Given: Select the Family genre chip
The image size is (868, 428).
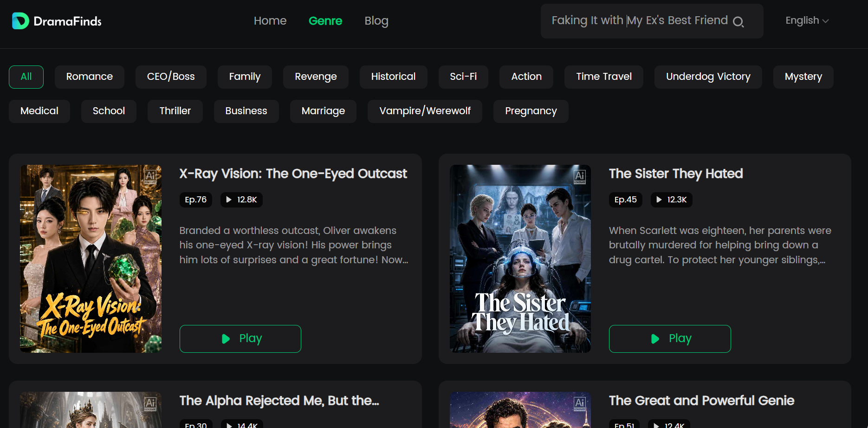Looking at the screenshot, I should [245, 77].
